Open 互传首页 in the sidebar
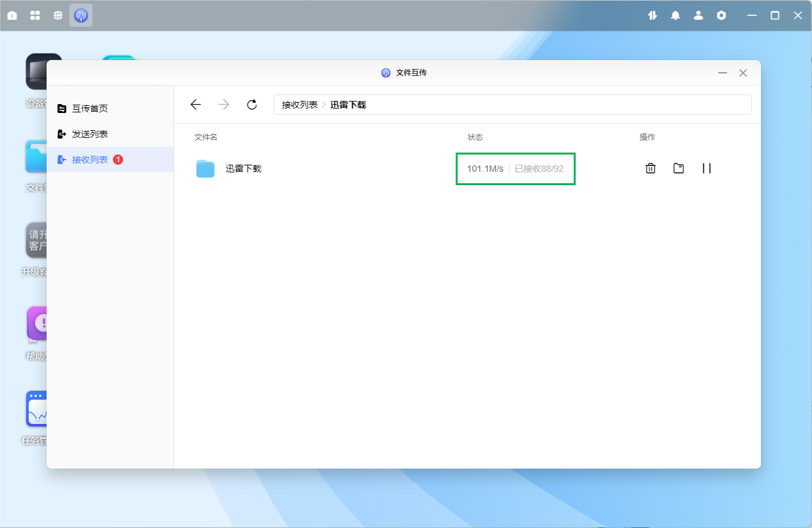The width and height of the screenshot is (812, 528). pyautogui.click(x=110, y=109)
